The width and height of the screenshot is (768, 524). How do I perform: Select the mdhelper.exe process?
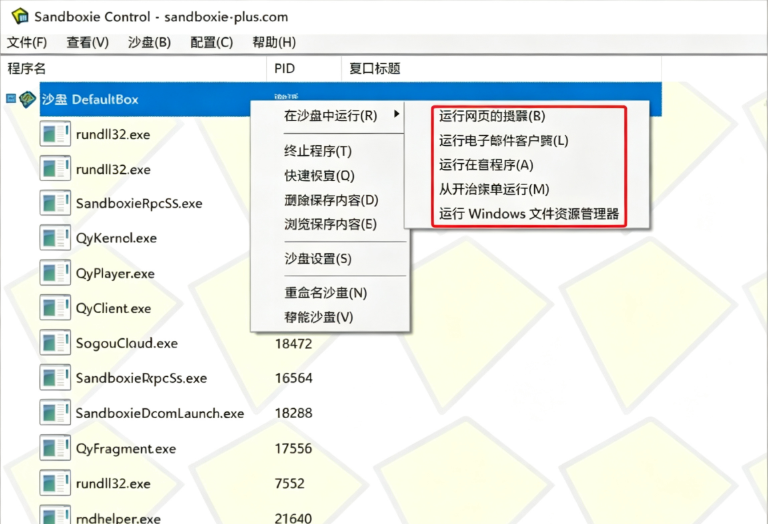tap(118, 518)
